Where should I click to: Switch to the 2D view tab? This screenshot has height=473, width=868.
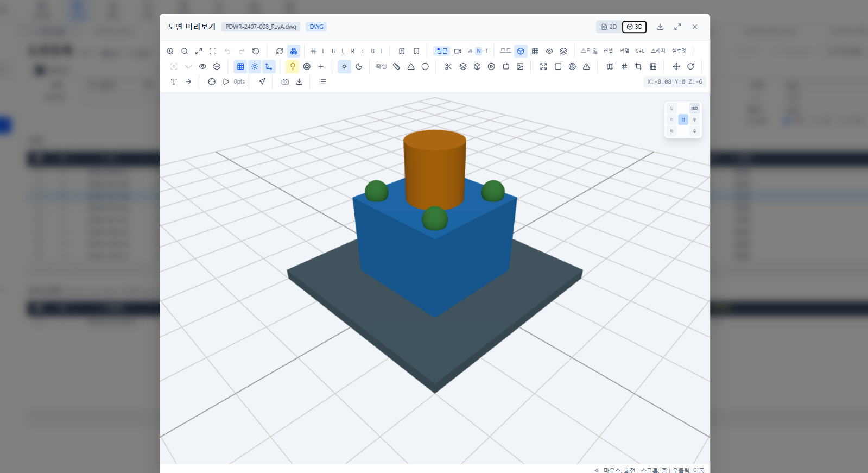click(609, 27)
